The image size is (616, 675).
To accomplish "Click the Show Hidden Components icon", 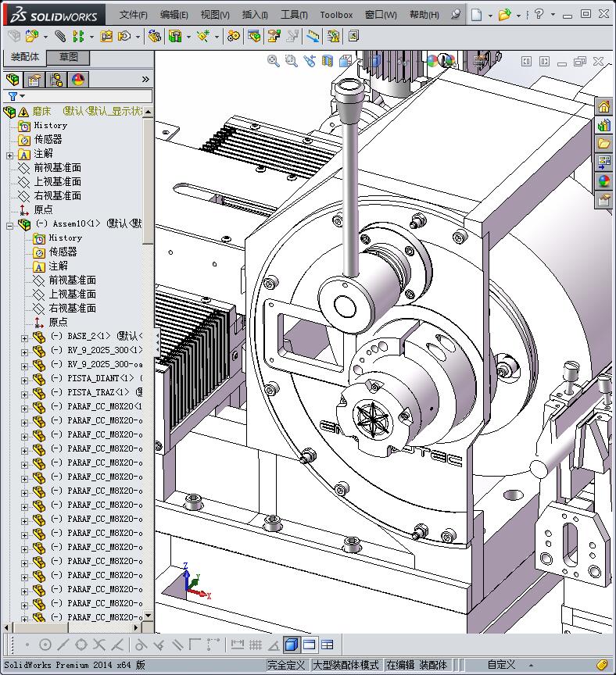I will (154, 36).
